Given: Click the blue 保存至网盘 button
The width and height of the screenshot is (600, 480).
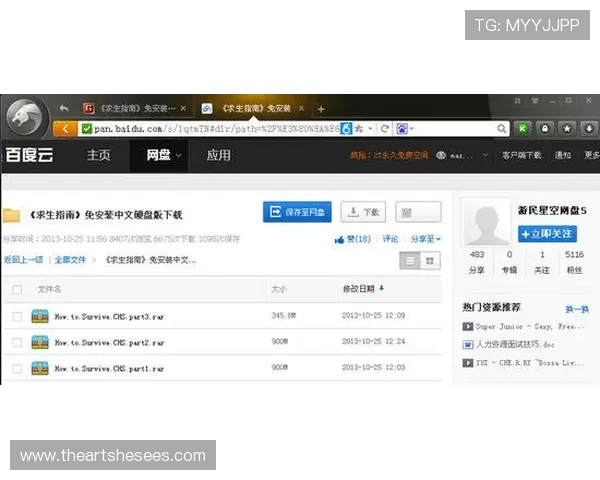Looking at the screenshot, I should [x=297, y=212].
